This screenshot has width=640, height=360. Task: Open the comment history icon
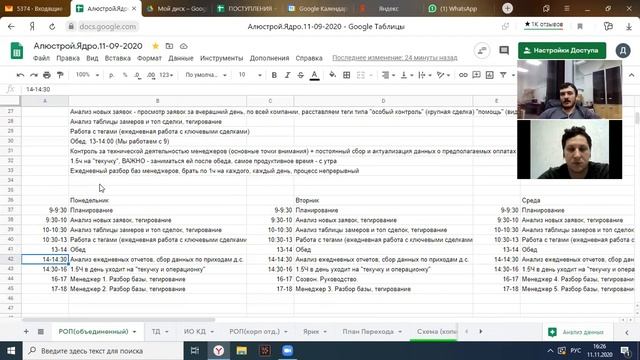(x=504, y=50)
